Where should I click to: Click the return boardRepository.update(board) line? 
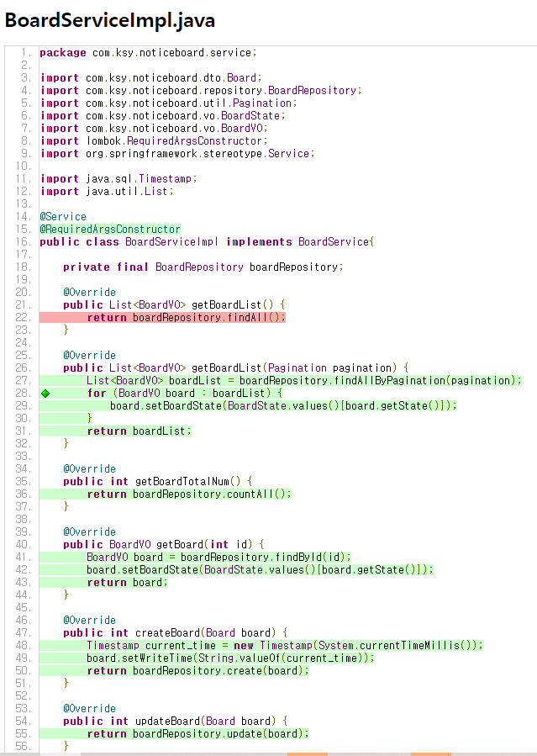pyautogui.click(x=197, y=733)
